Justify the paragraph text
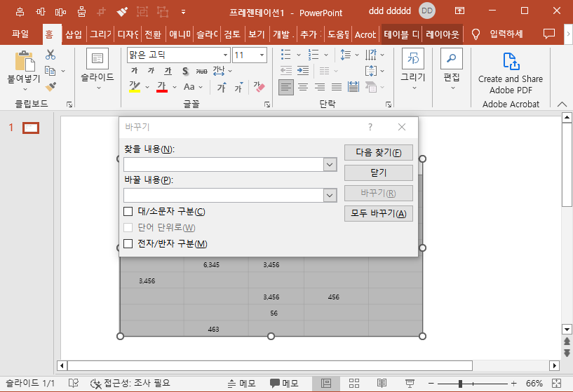 coord(337,87)
